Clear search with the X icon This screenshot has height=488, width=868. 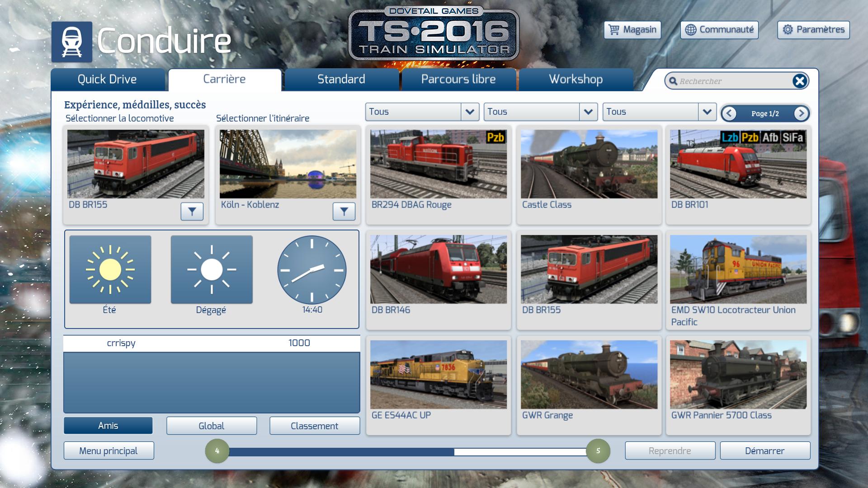tap(799, 81)
